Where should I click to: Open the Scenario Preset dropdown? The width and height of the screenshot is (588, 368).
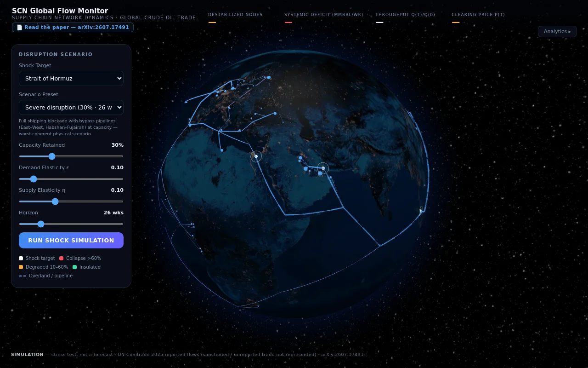(x=71, y=107)
